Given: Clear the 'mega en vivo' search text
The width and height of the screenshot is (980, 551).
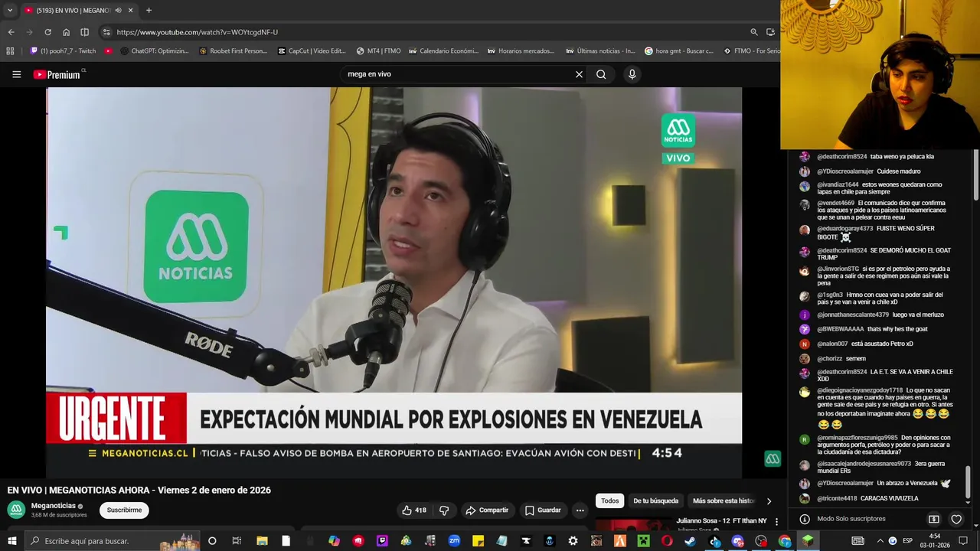Looking at the screenshot, I should click(x=579, y=74).
